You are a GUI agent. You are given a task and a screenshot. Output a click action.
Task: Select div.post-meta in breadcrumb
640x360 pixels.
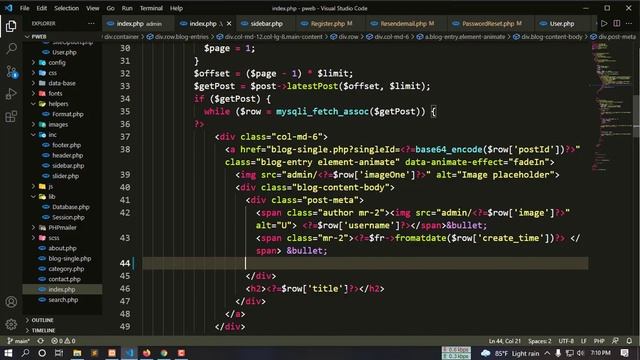[616, 36]
